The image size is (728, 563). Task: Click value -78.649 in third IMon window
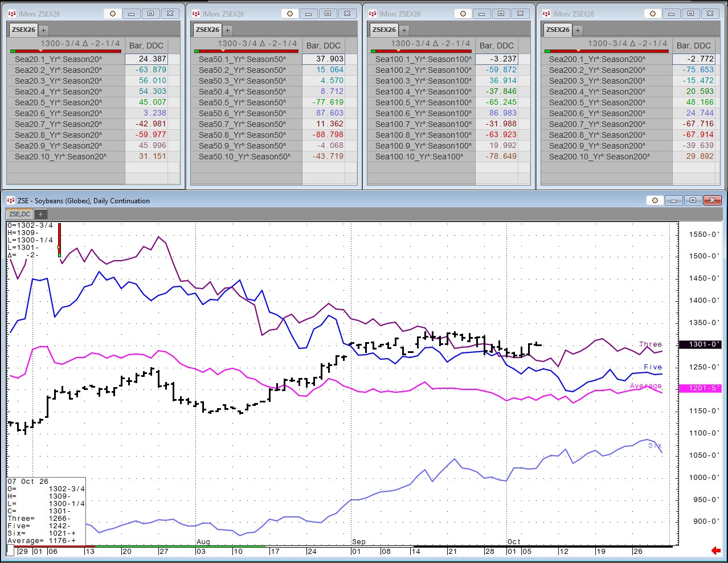(x=501, y=157)
